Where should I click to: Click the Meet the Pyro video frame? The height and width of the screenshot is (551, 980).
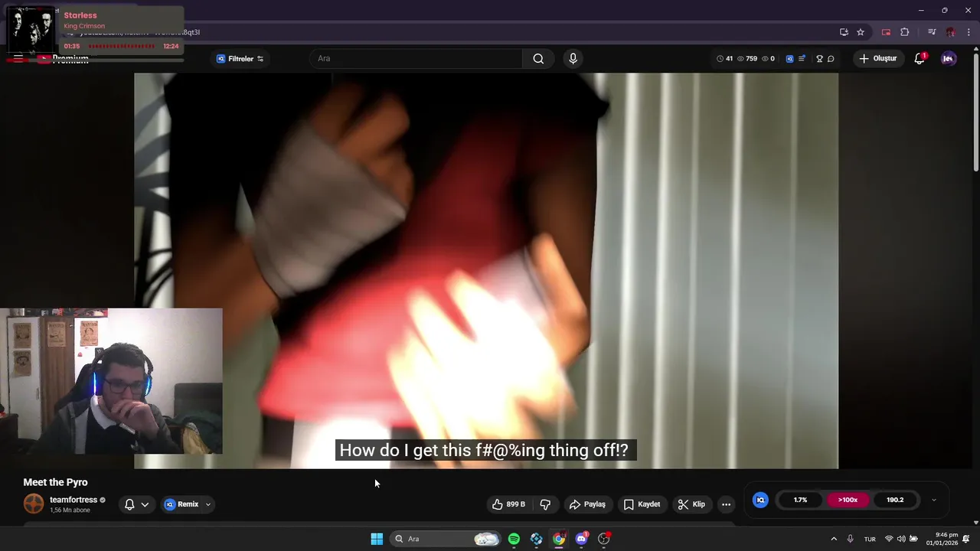(x=486, y=270)
